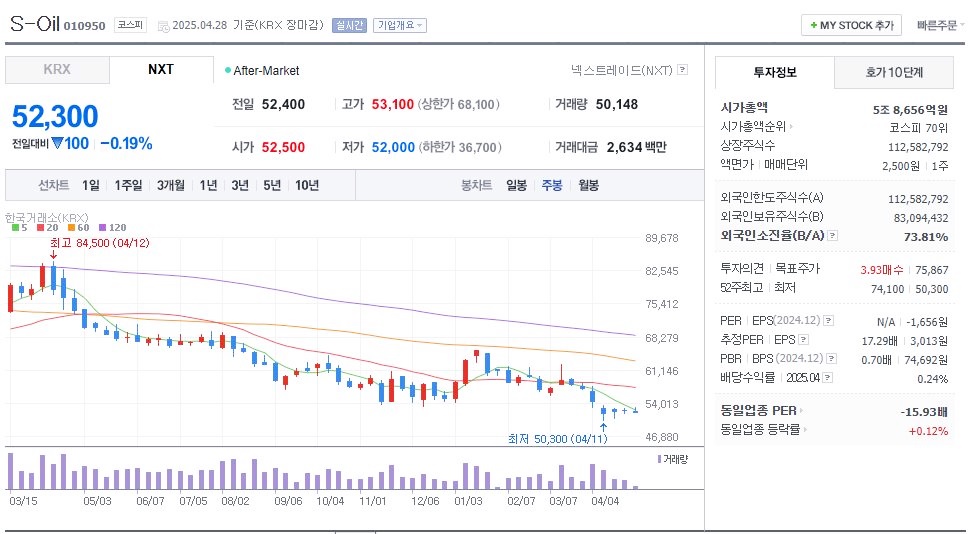Viewport: 969px width, 534px height.
Task: Click the help icon beside 외국인소진율(B/A)
Action: (x=832, y=235)
